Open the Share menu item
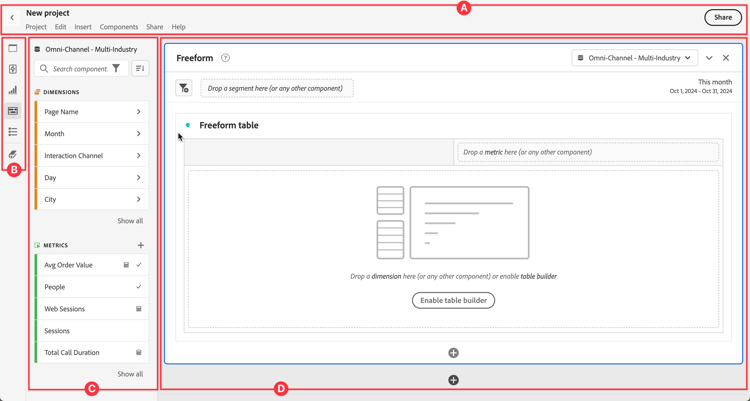The image size is (750, 401). point(154,27)
